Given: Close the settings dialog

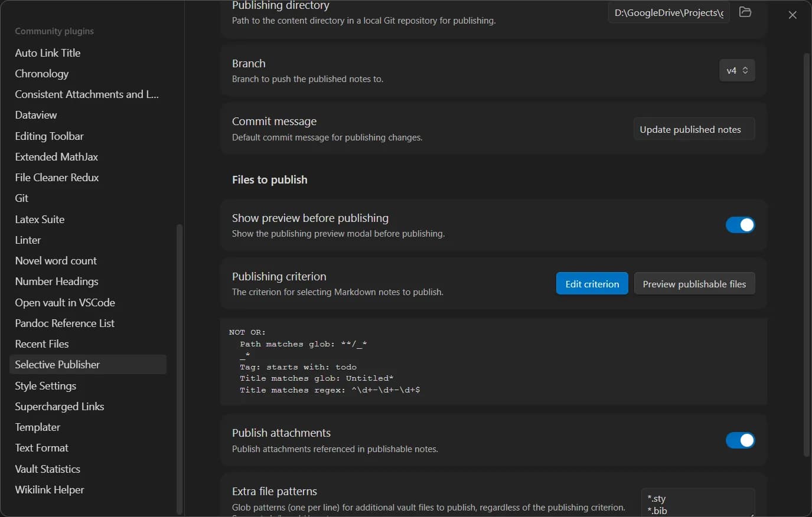Looking at the screenshot, I should [793, 15].
